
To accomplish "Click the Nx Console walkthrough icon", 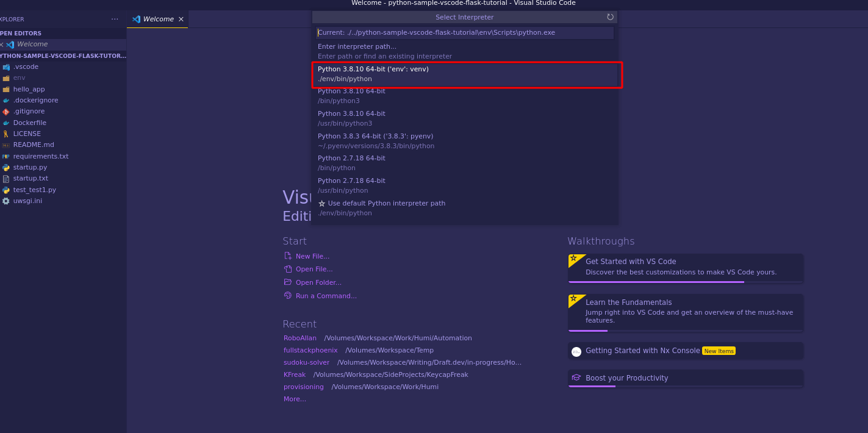I will [x=576, y=351].
